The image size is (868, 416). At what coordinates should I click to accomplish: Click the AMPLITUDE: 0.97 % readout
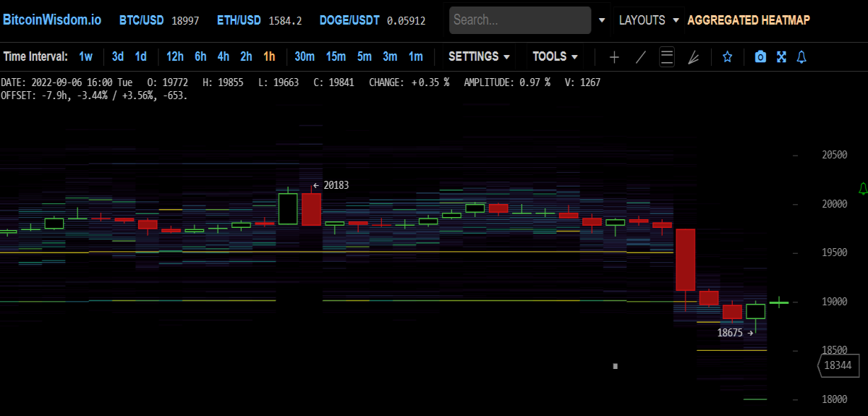pos(507,82)
